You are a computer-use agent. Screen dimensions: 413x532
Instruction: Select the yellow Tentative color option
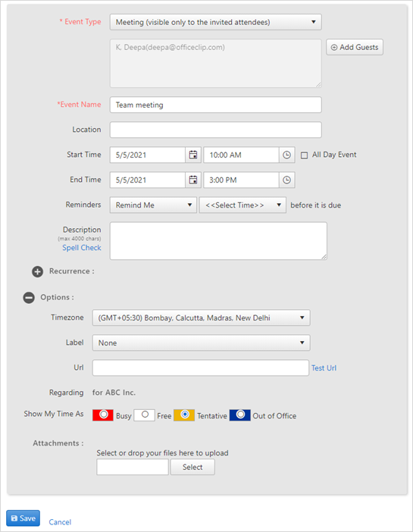tap(185, 415)
